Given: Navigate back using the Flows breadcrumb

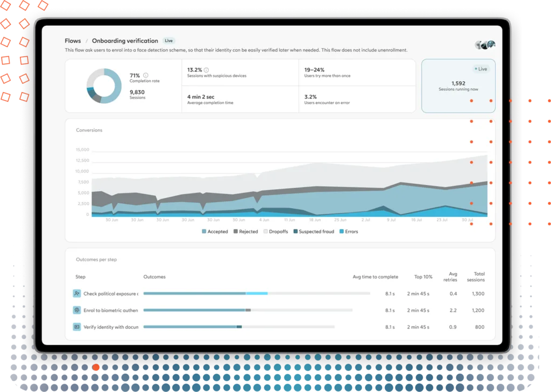Looking at the screenshot, I should pyautogui.click(x=73, y=40).
